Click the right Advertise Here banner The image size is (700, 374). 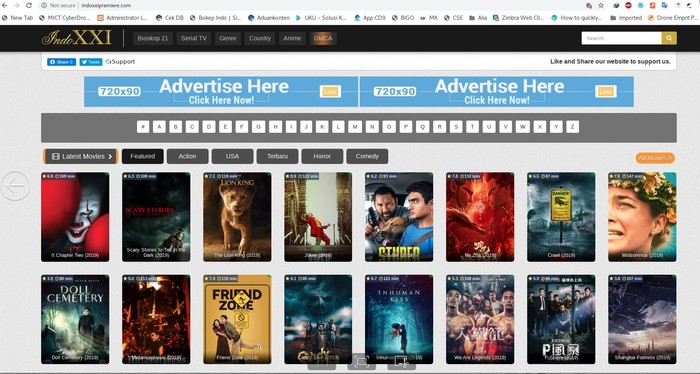pos(496,91)
